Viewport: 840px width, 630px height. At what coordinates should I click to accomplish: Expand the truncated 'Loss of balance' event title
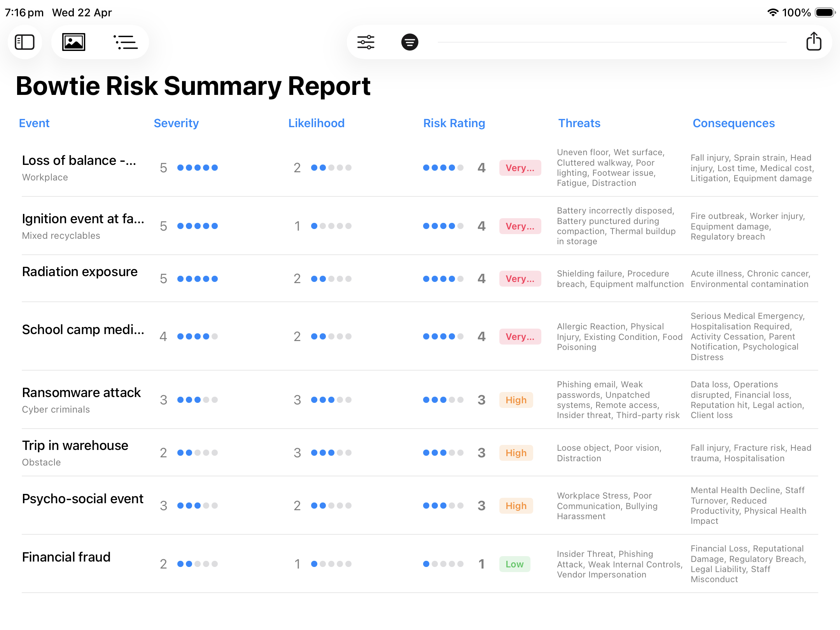pos(79,160)
